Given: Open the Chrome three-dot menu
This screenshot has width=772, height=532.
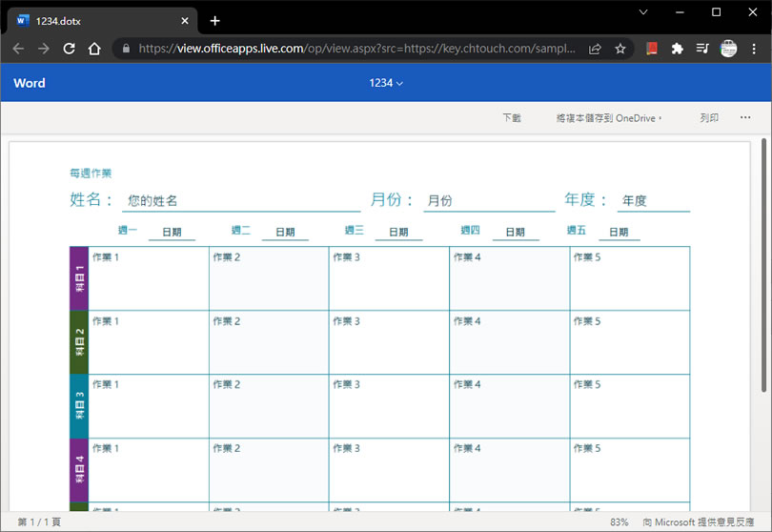Looking at the screenshot, I should [753, 49].
